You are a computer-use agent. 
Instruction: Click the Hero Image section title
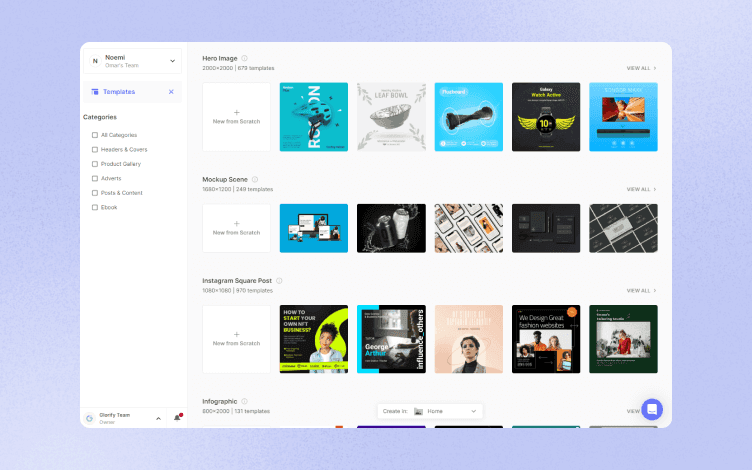pos(220,58)
